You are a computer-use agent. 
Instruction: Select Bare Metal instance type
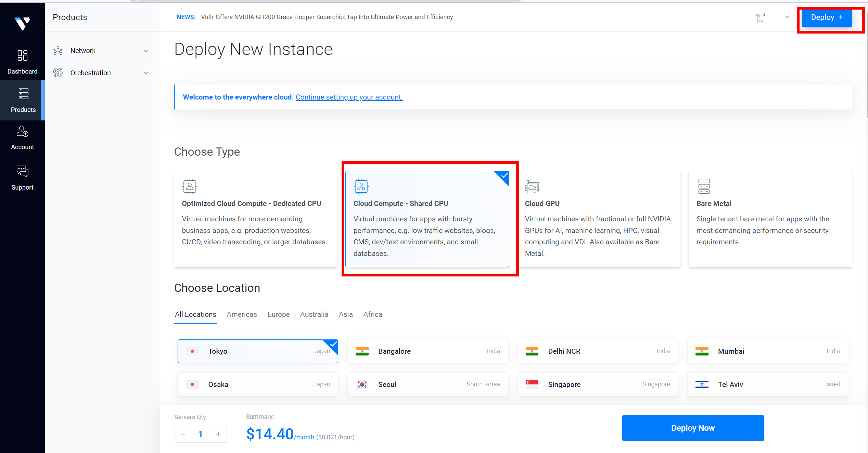[x=770, y=219]
